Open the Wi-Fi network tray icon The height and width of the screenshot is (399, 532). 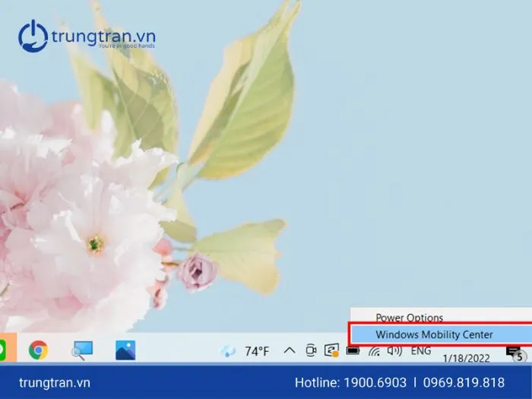[374, 351]
